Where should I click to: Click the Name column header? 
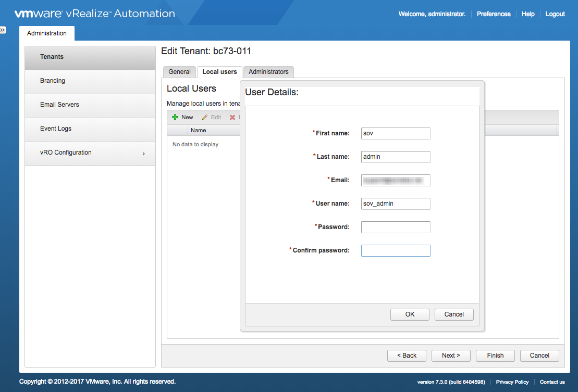tap(199, 130)
